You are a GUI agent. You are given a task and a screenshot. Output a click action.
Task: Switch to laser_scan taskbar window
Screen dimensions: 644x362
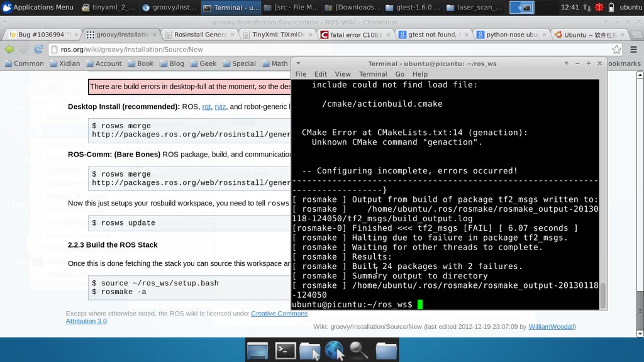474,8
